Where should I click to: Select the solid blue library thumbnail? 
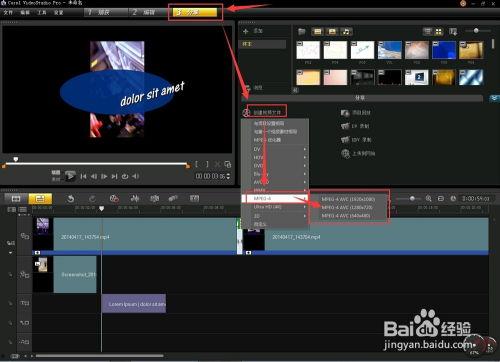click(x=444, y=50)
